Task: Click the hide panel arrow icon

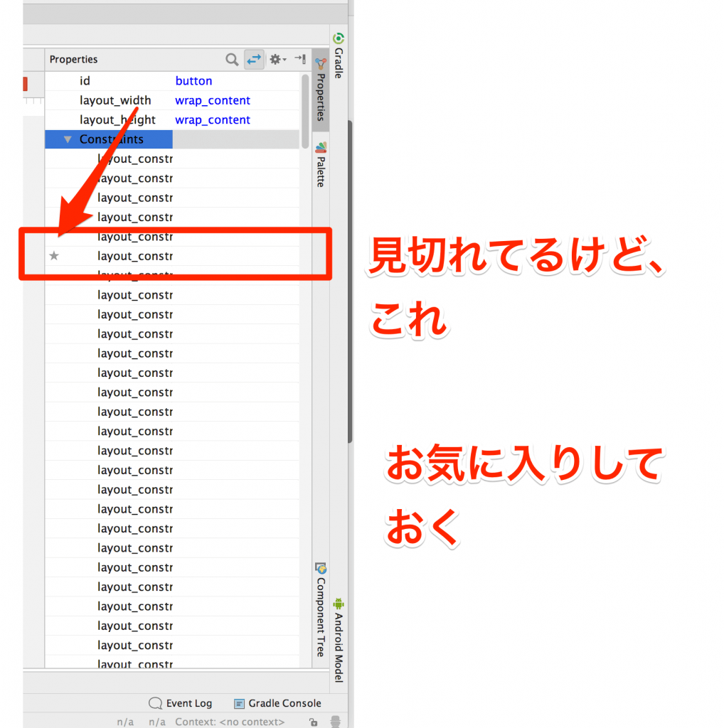Action: pyautogui.click(x=300, y=59)
